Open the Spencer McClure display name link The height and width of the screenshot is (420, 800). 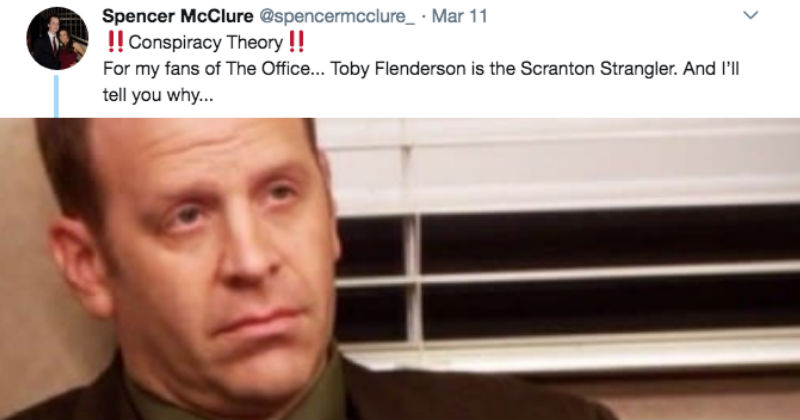(x=178, y=16)
